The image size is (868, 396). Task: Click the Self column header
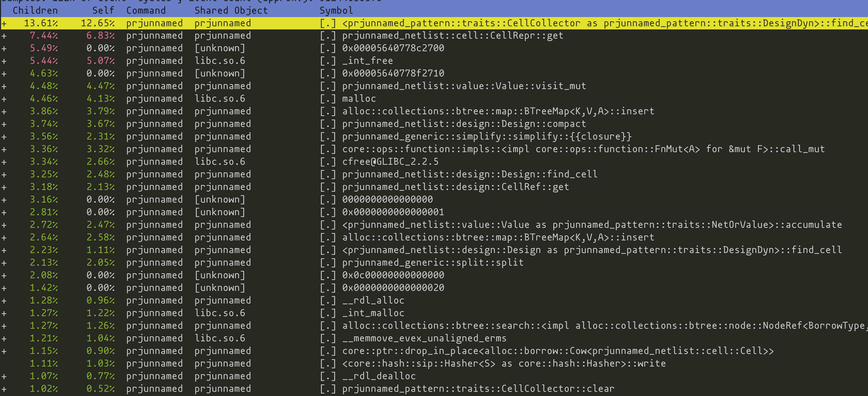pyautogui.click(x=103, y=11)
